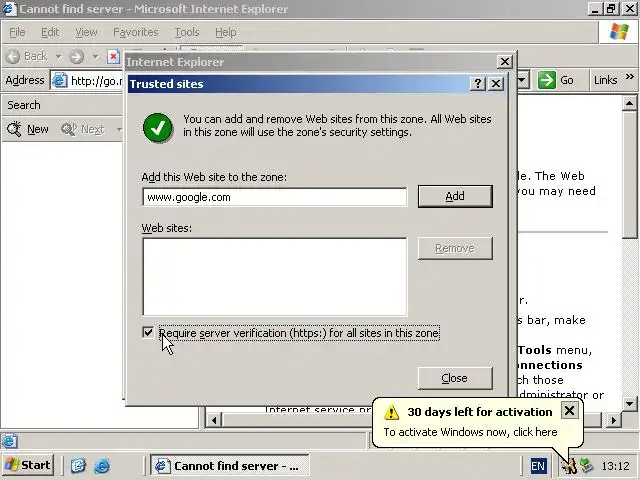
Task: Click the scroll down arrow of vertical scrollbar
Action: [629, 404]
